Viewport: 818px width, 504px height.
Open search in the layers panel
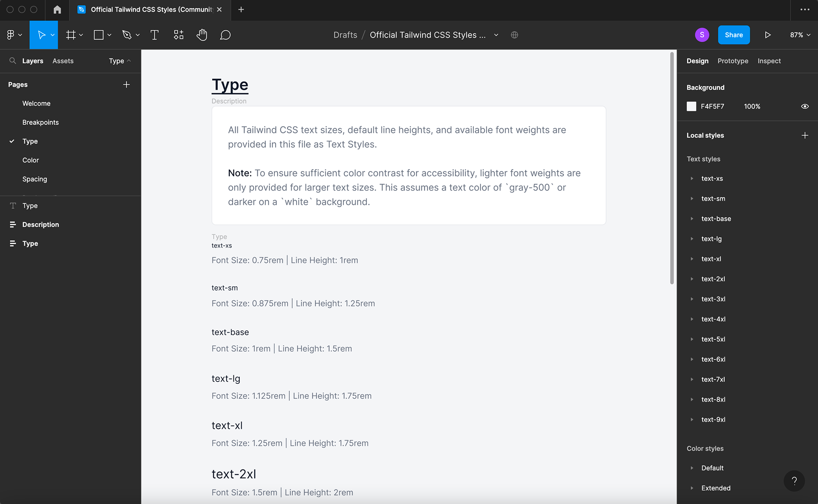pos(13,61)
